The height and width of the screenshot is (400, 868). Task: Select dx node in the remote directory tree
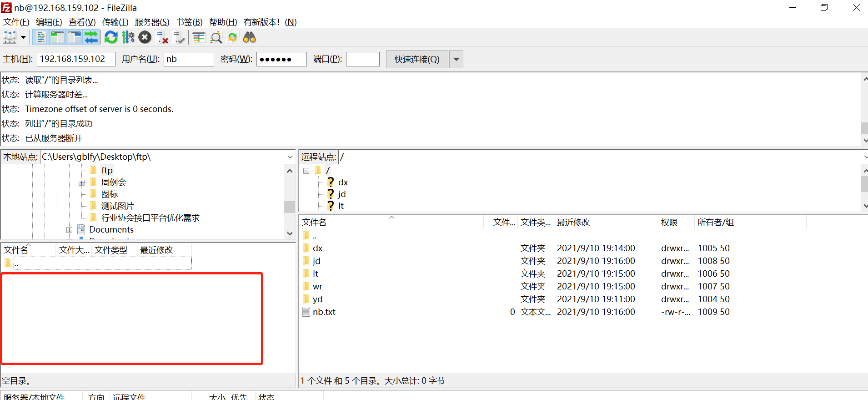pyautogui.click(x=343, y=182)
